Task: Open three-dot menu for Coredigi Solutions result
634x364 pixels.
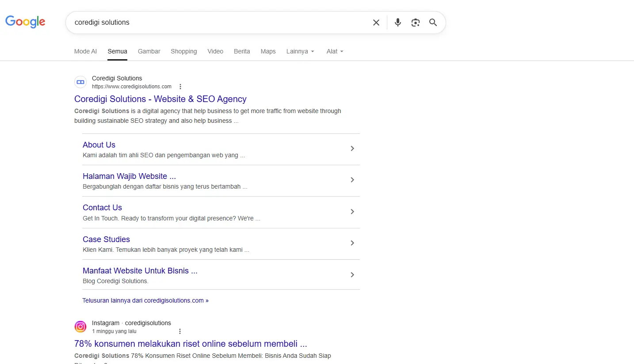Action: (180, 87)
